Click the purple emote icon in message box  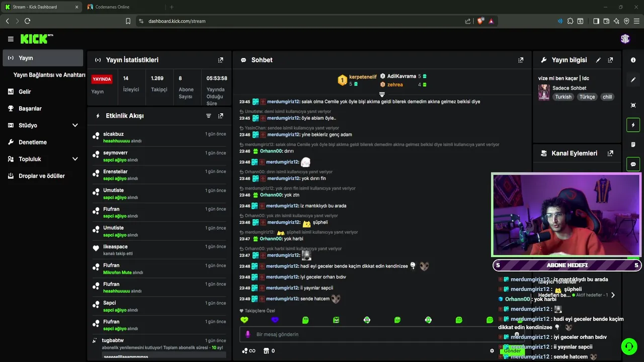tap(248, 334)
